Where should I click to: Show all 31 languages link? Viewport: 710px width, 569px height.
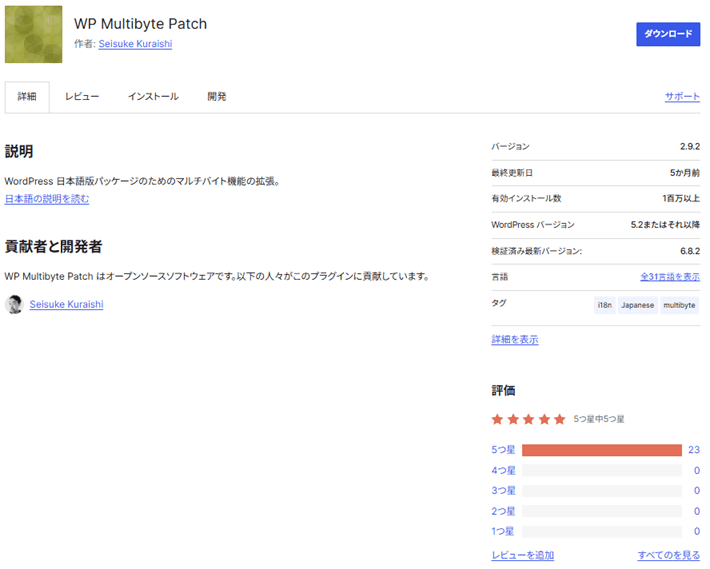[x=670, y=277]
